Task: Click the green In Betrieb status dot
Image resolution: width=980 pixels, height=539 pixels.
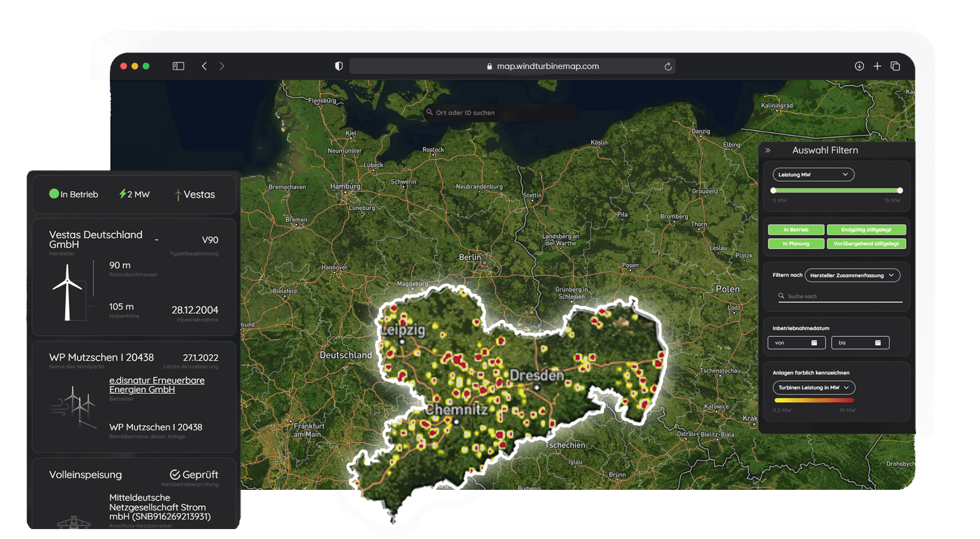Action: 54,194
